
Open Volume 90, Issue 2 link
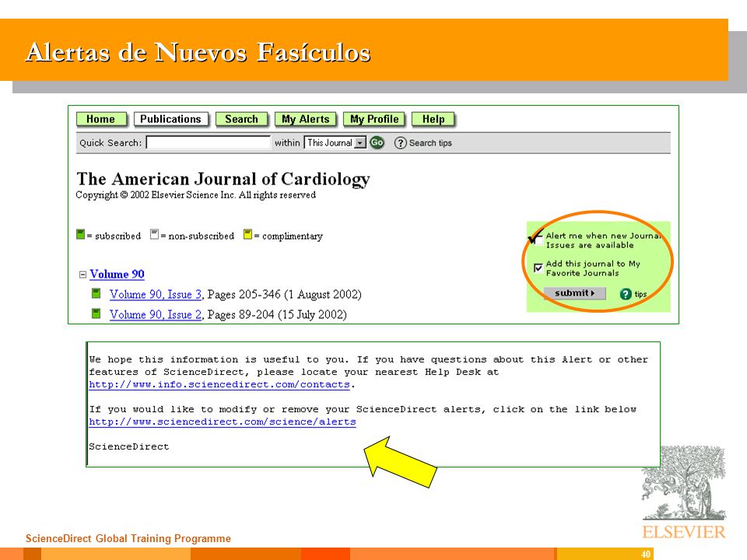click(x=156, y=314)
